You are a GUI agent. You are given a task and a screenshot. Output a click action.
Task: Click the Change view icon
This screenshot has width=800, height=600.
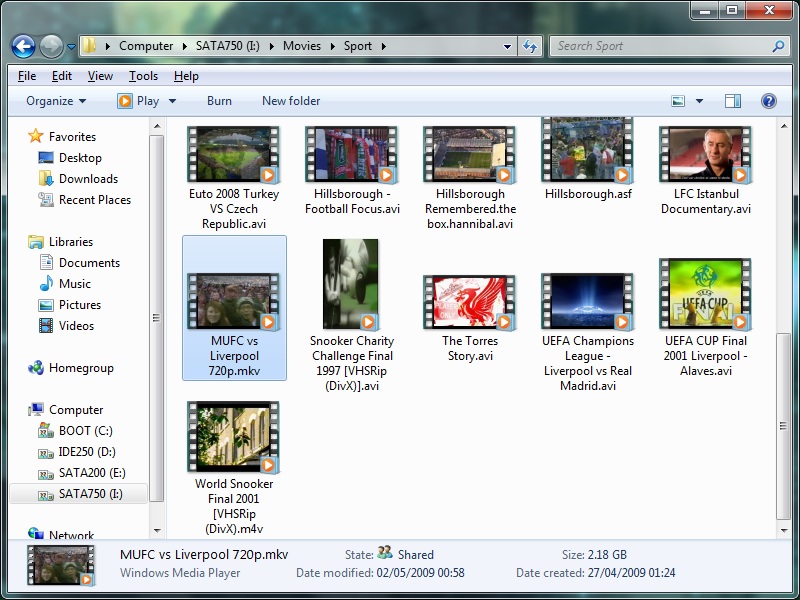coord(679,101)
